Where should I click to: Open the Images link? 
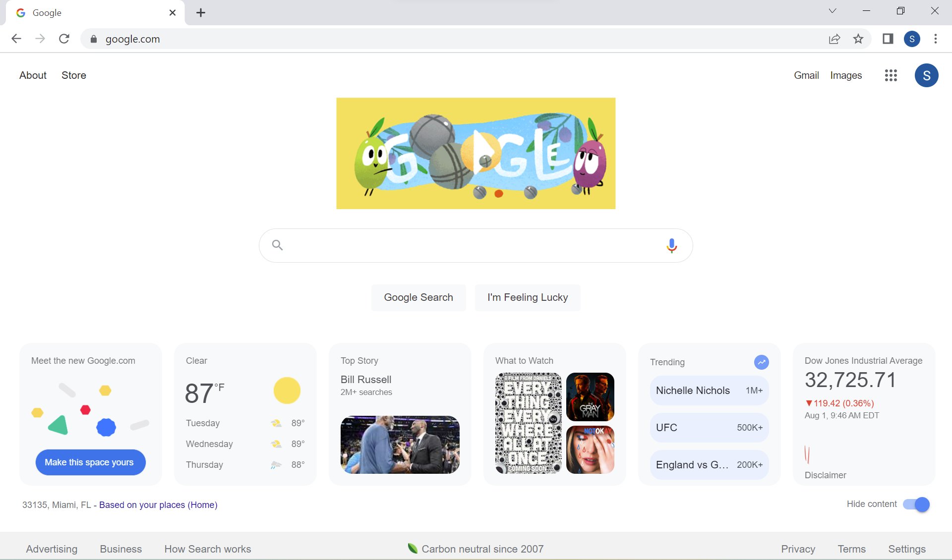point(846,75)
